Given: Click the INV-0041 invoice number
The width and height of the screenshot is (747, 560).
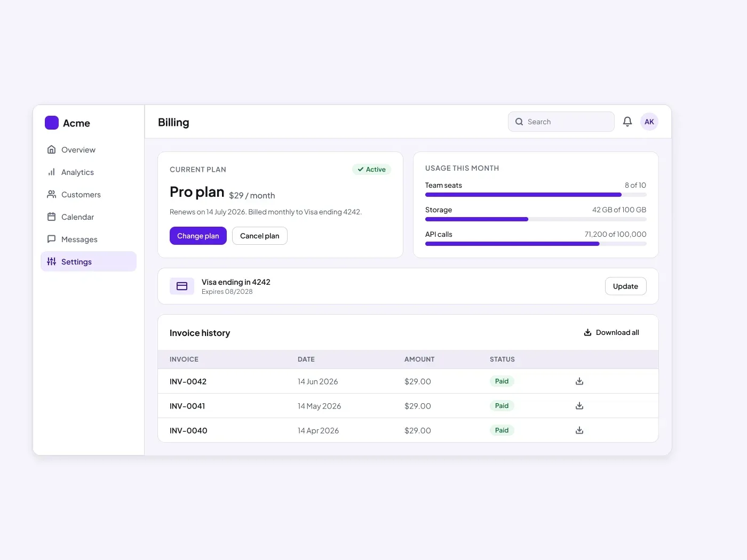Looking at the screenshot, I should coord(187,406).
